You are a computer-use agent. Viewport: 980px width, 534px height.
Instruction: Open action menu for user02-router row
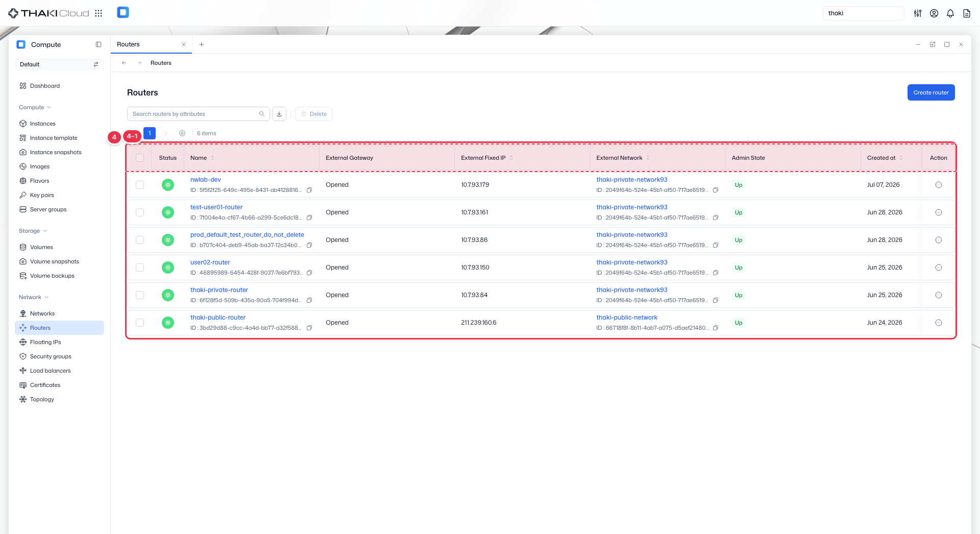939,268
